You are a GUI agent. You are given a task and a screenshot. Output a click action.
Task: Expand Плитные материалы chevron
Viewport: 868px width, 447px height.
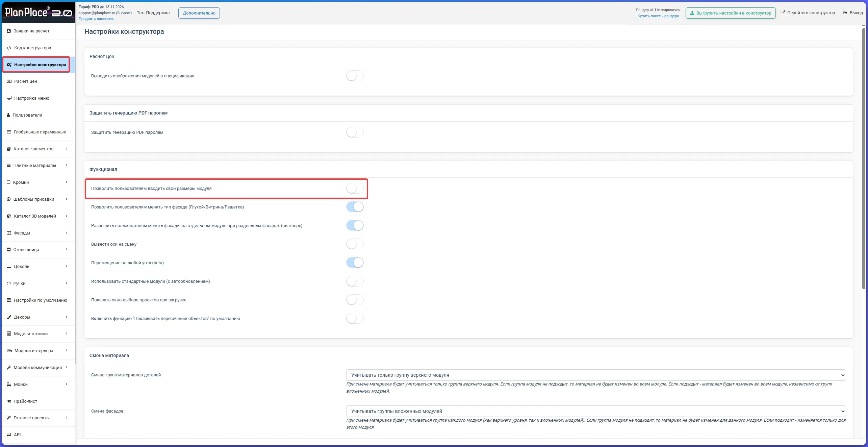(x=67, y=165)
